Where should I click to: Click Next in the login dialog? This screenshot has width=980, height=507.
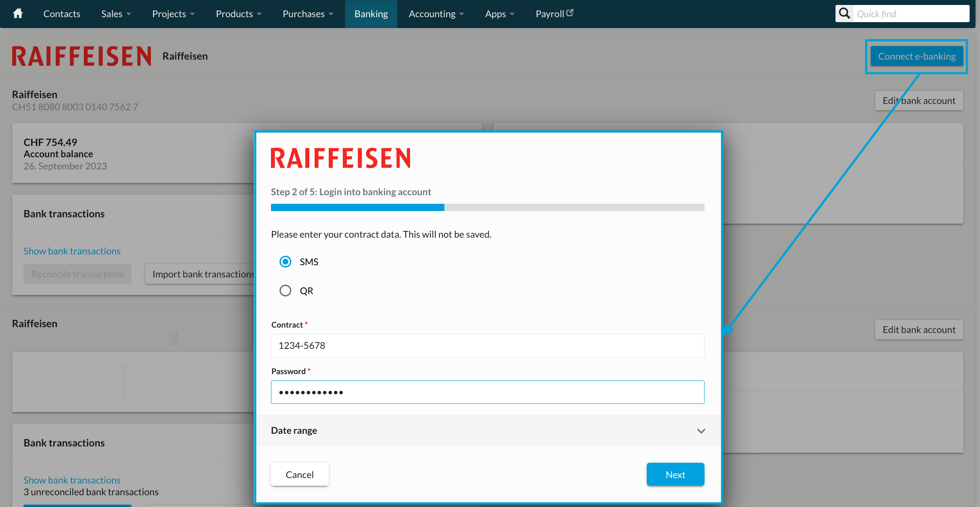click(675, 474)
